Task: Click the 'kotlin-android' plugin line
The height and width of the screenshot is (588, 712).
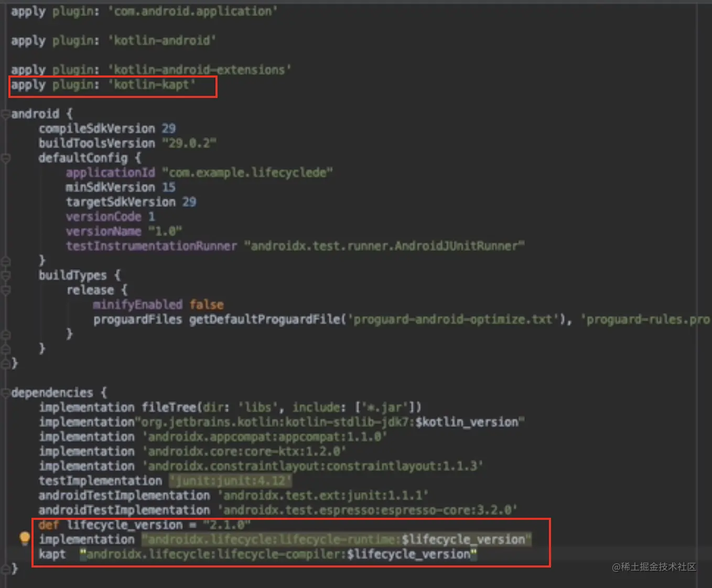Action: (x=113, y=40)
